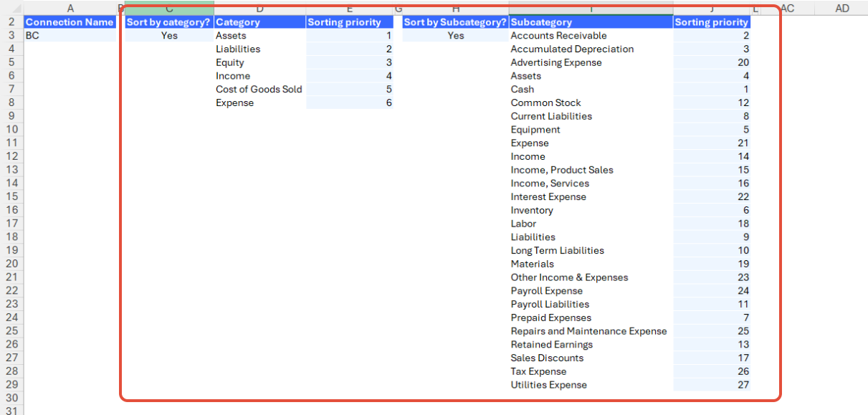Click the Materials subcategory cell
This screenshot has width=868, height=415.
click(x=591, y=264)
